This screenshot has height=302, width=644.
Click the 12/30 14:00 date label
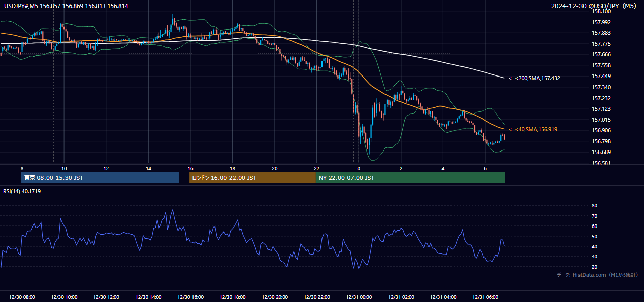click(x=148, y=297)
